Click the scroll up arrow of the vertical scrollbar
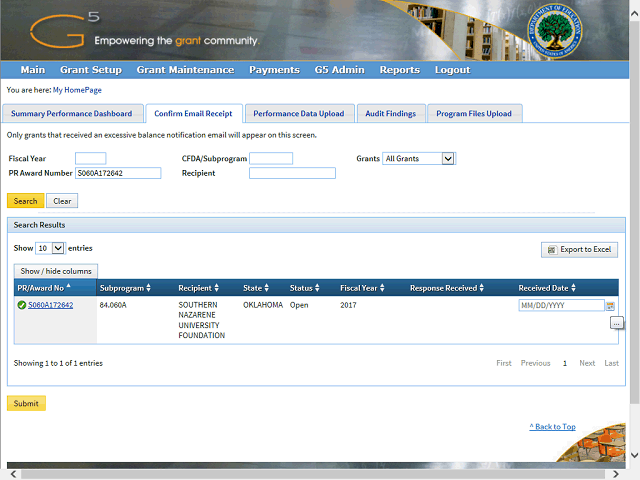640x480 pixels. (x=635, y=13)
